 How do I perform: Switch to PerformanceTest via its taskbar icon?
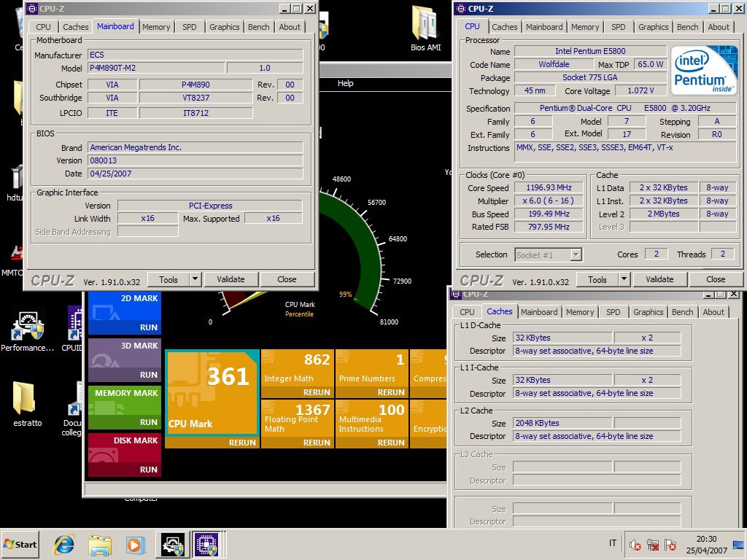coord(174,544)
